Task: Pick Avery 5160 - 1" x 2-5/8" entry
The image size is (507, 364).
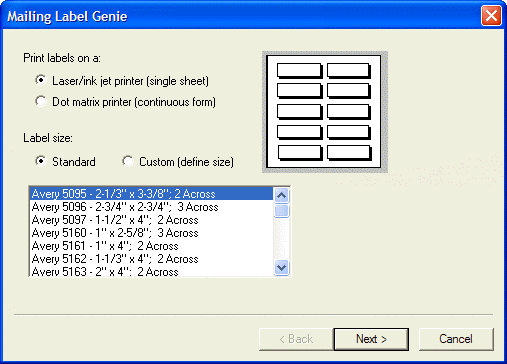Action: (x=152, y=233)
